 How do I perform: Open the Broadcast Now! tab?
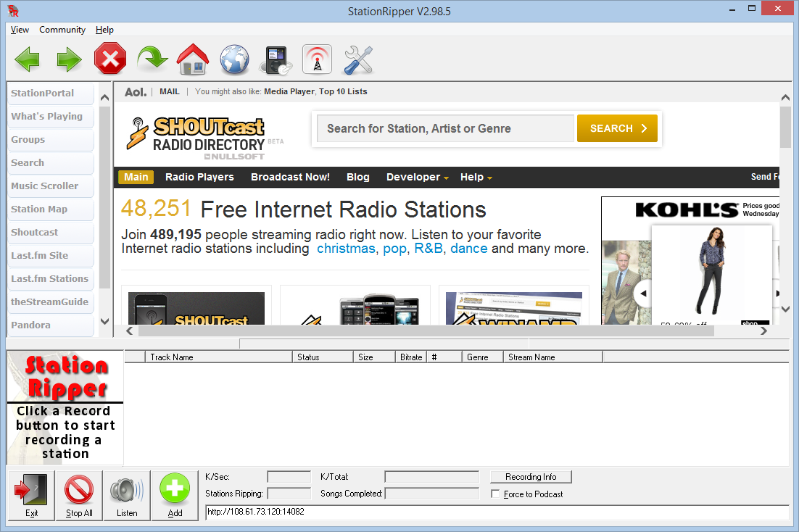290,177
